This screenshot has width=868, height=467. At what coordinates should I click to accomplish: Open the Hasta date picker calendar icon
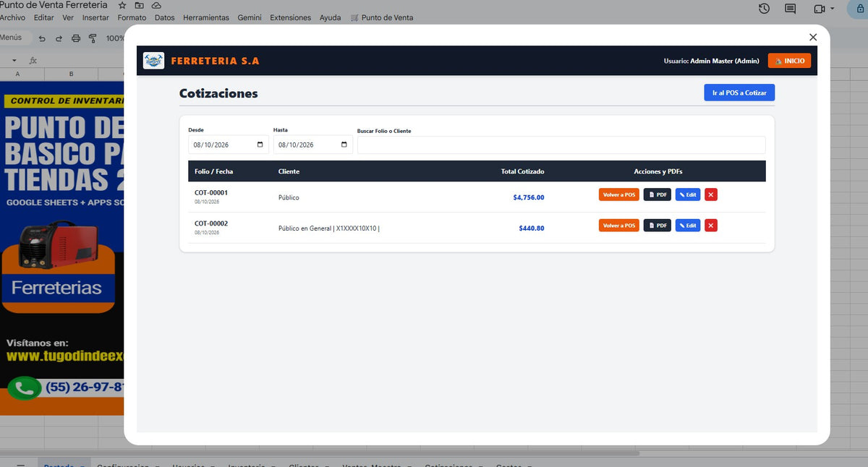coord(344,145)
